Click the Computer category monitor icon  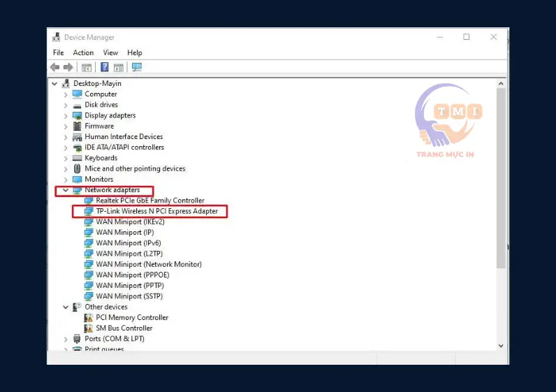click(78, 94)
